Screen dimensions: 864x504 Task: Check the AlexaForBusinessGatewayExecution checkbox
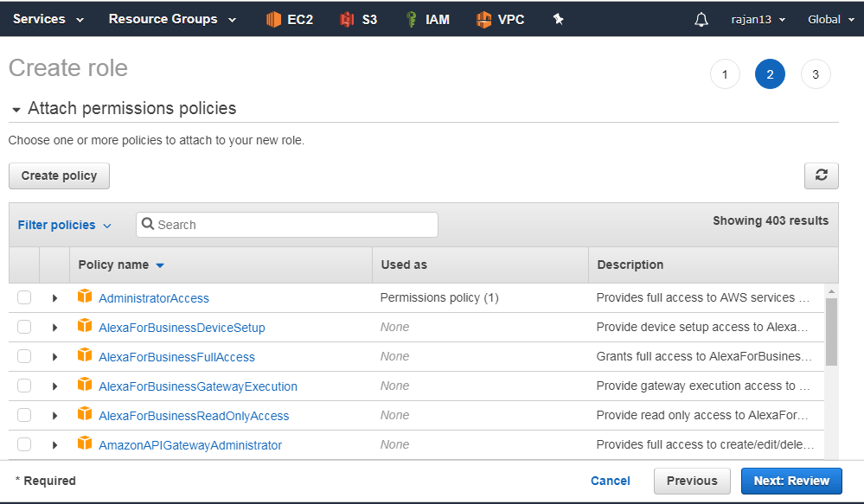(24, 386)
